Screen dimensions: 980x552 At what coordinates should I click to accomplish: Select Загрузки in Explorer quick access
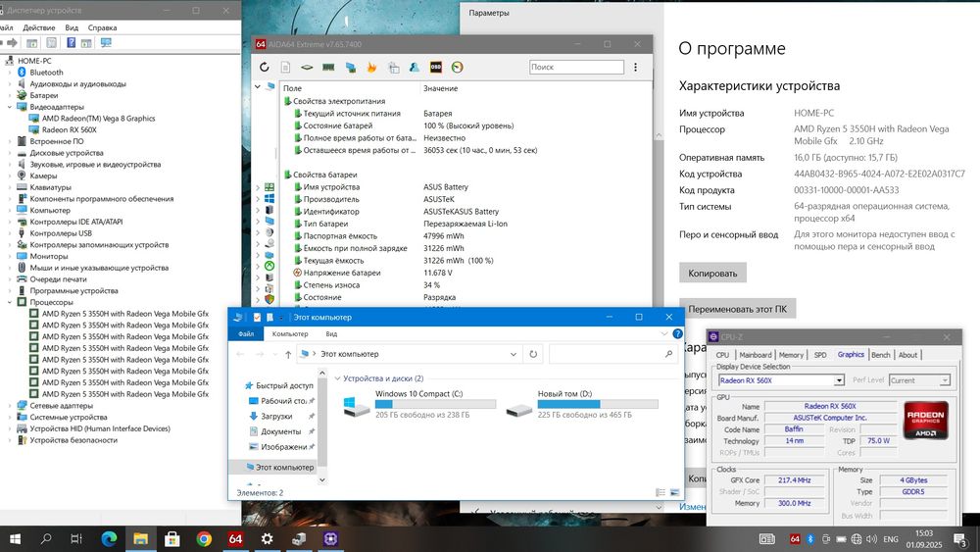click(x=276, y=417)
